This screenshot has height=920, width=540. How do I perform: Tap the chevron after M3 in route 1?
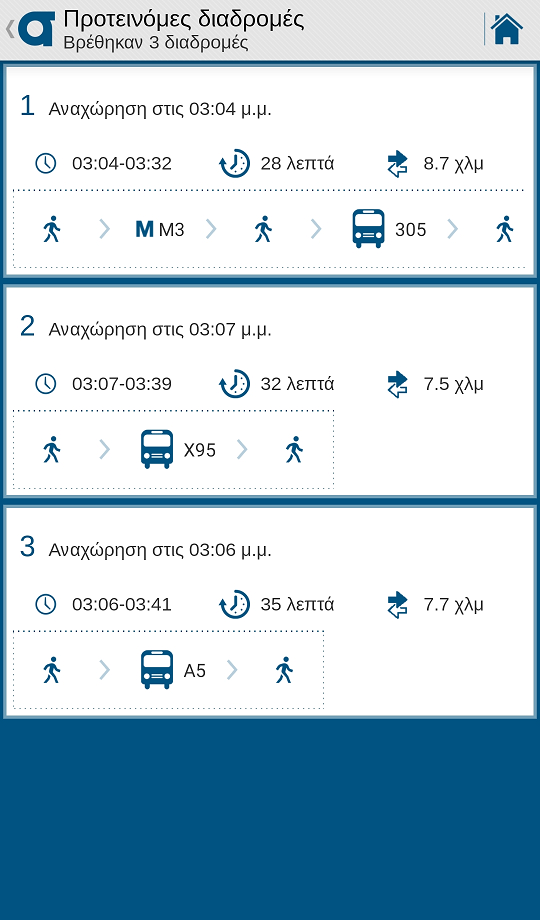[x=211, y=229]
